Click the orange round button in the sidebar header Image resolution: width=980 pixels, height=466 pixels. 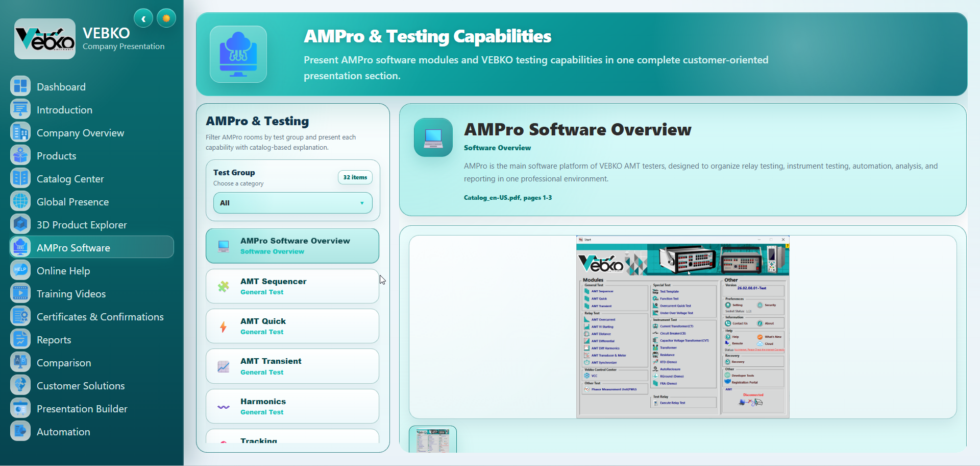pyautogui.click(x=166, y=18)
